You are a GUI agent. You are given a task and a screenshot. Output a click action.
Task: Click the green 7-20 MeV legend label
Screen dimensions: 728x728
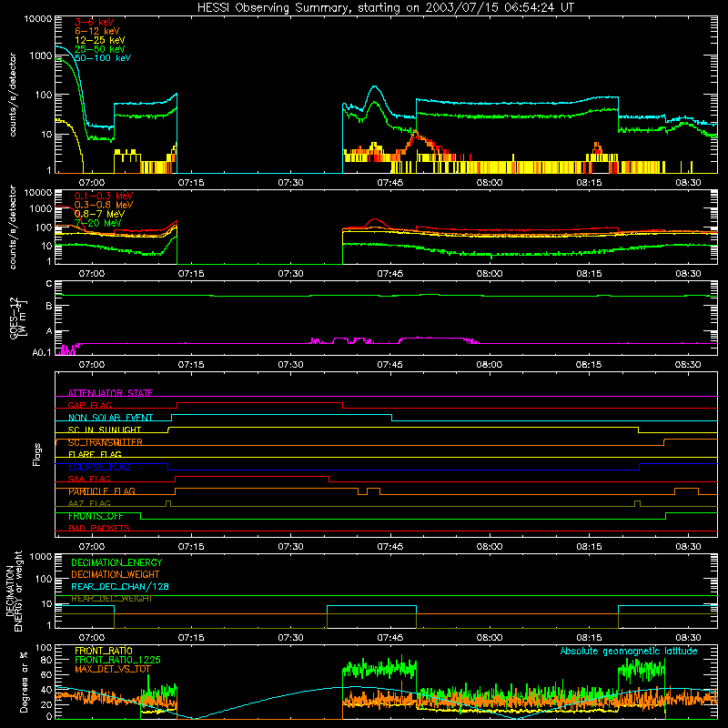point(97,223)
